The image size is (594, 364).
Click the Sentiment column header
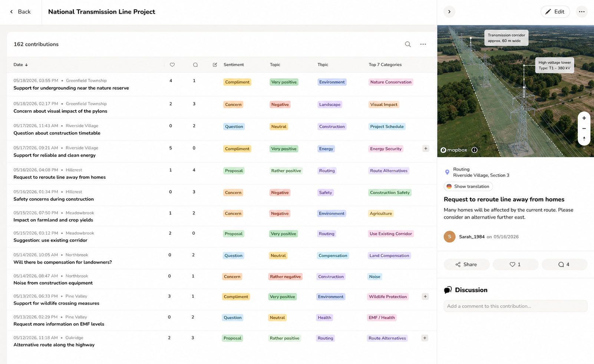point(234,64)
